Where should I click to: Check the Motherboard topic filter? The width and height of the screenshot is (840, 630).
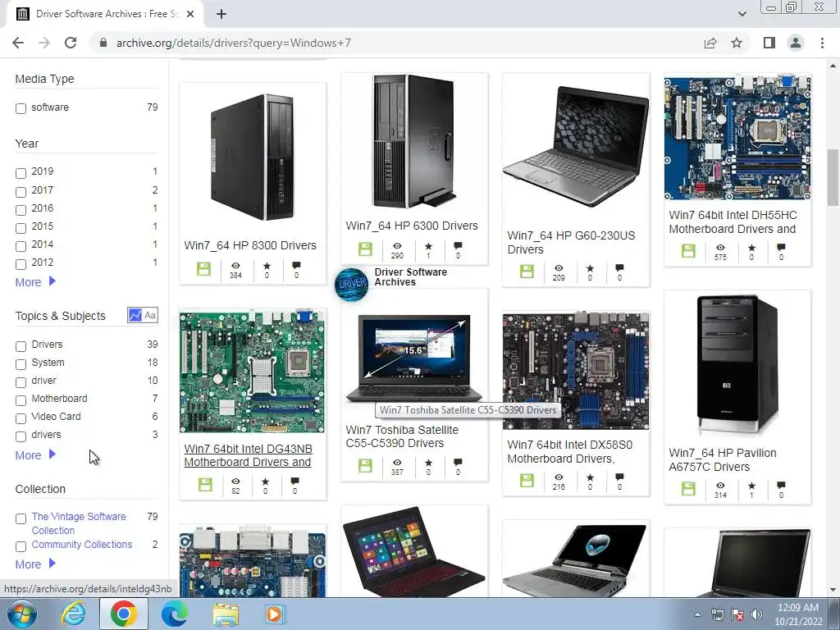[x=21, y=400]
